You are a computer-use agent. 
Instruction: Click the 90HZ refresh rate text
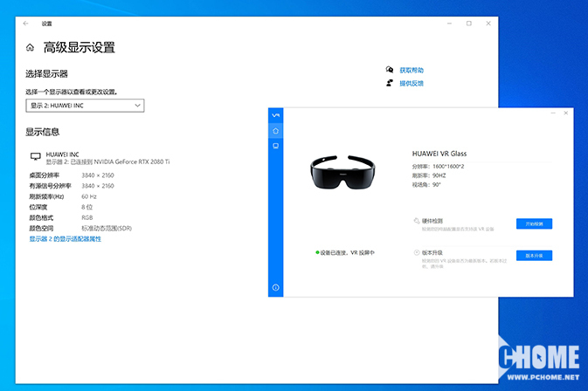(x=439, y=175)
